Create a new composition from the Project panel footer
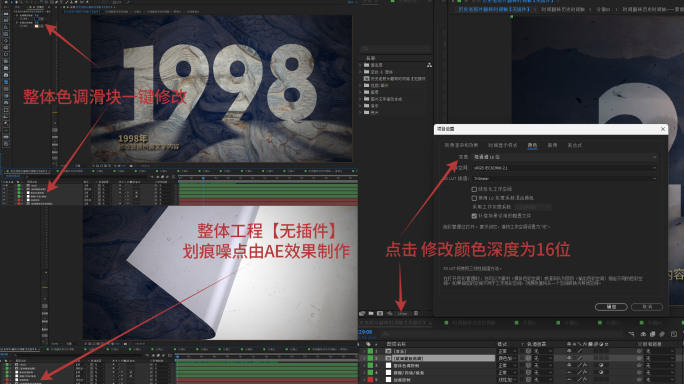The image size is (684, 384). [380, 313]
